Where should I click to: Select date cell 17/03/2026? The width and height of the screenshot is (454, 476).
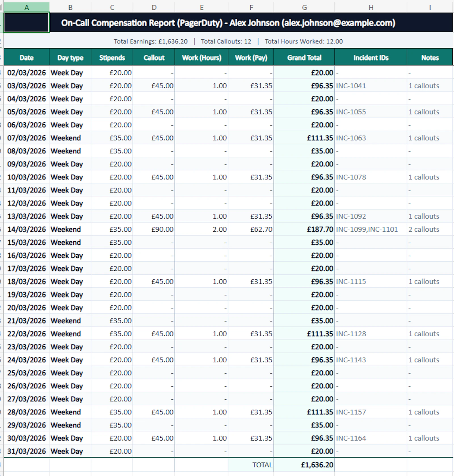(x=26, y=269)
